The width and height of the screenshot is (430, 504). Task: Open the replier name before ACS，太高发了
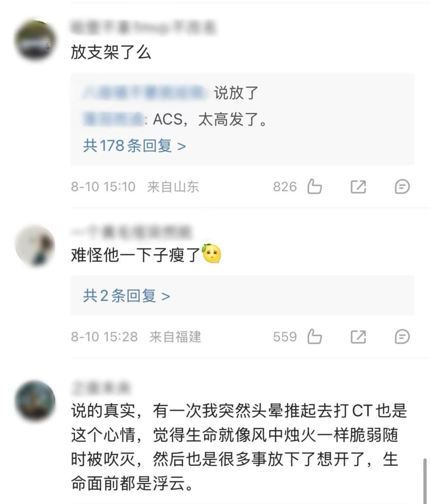113,119
